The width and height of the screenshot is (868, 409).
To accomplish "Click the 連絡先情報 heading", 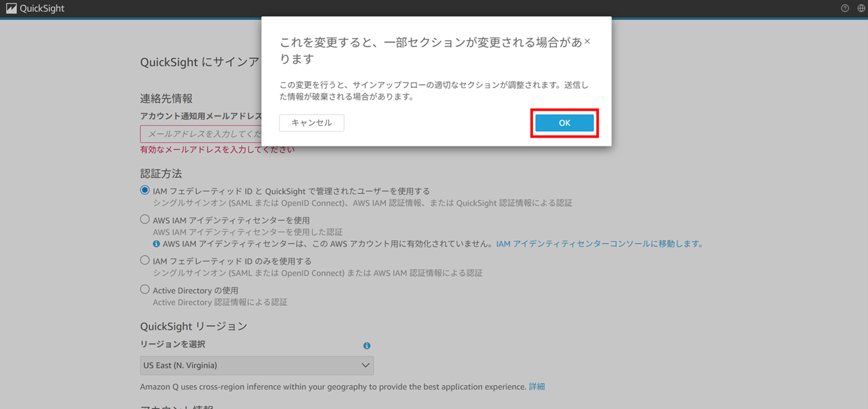I will (166, 99).
